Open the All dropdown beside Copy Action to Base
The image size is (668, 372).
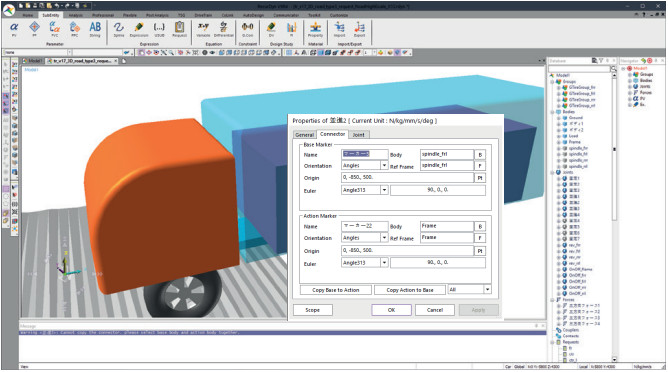click(487, 289)
